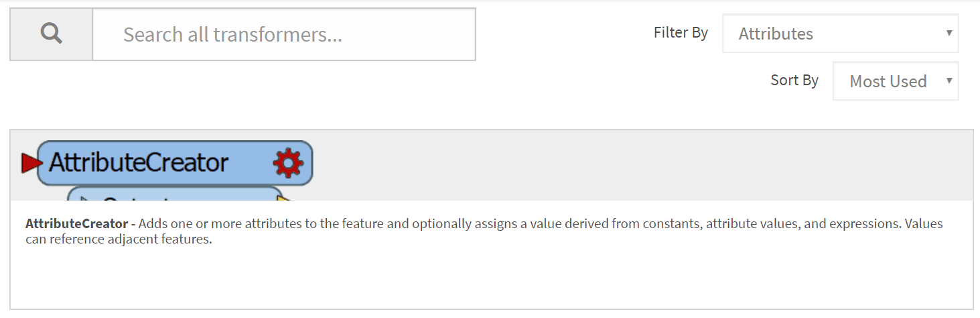Open the Sort By Most Used dropdown
Viewport: 980px width, 318px height.
pos(896,81)
